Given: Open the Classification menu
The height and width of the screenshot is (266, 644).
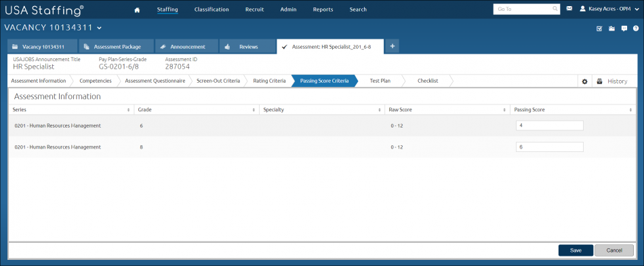Looking at the screenshot, I should click(x=212, y=9).
